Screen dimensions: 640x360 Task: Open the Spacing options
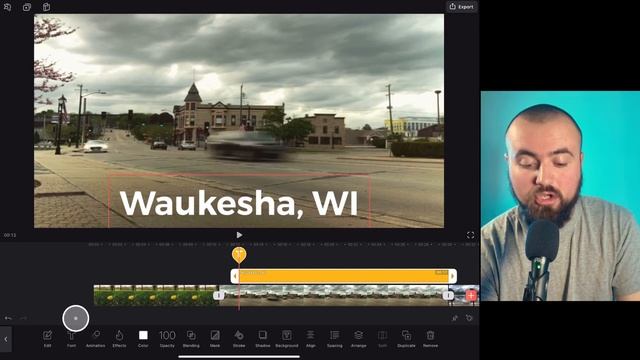(x=335, y=339)
